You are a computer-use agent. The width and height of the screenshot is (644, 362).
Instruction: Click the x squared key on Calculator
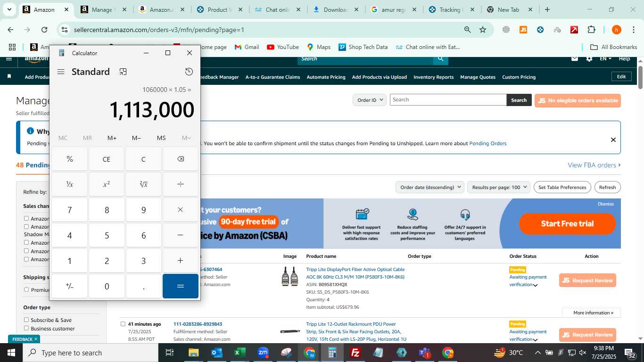(107, 184)
